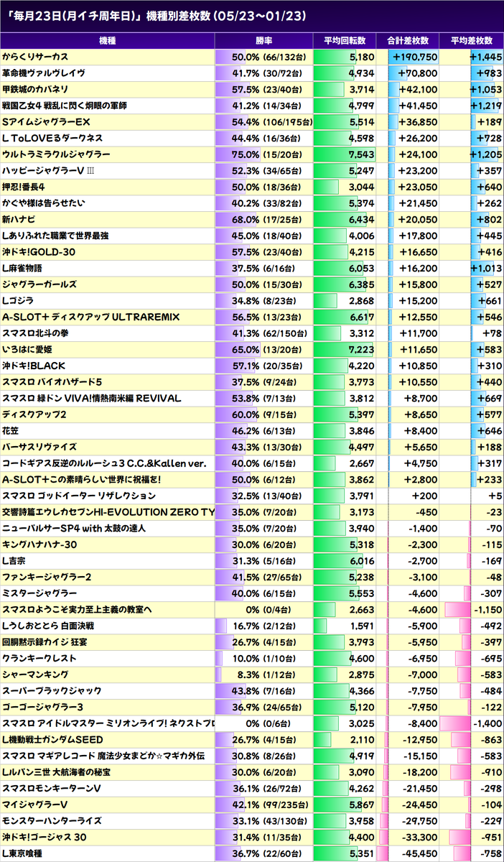Click the 合計差枚数 column header

(x=408, y=41)
